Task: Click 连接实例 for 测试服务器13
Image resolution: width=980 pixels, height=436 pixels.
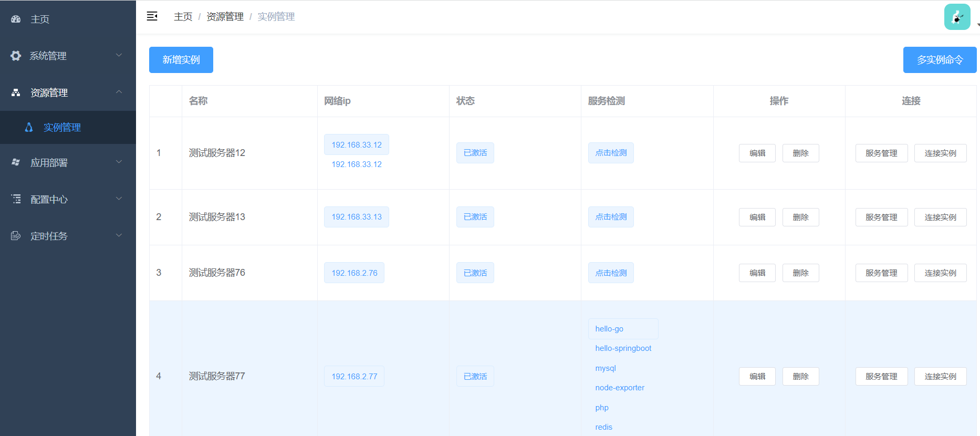Action: [x=940, y=217]
